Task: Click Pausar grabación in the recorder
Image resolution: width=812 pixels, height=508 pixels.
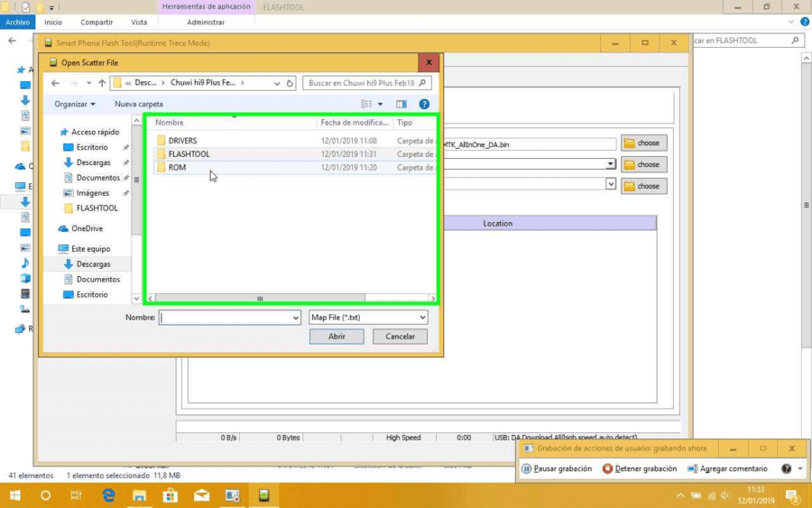Action: click(x=557, y=468)
